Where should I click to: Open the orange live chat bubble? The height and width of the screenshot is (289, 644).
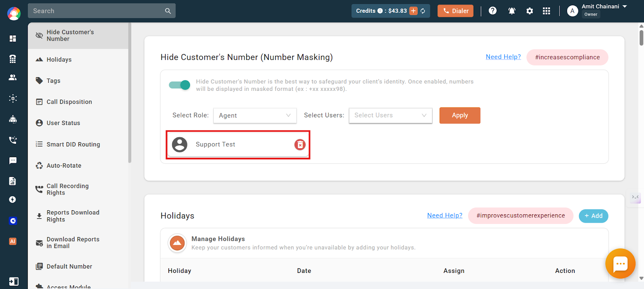coord(620,264)
